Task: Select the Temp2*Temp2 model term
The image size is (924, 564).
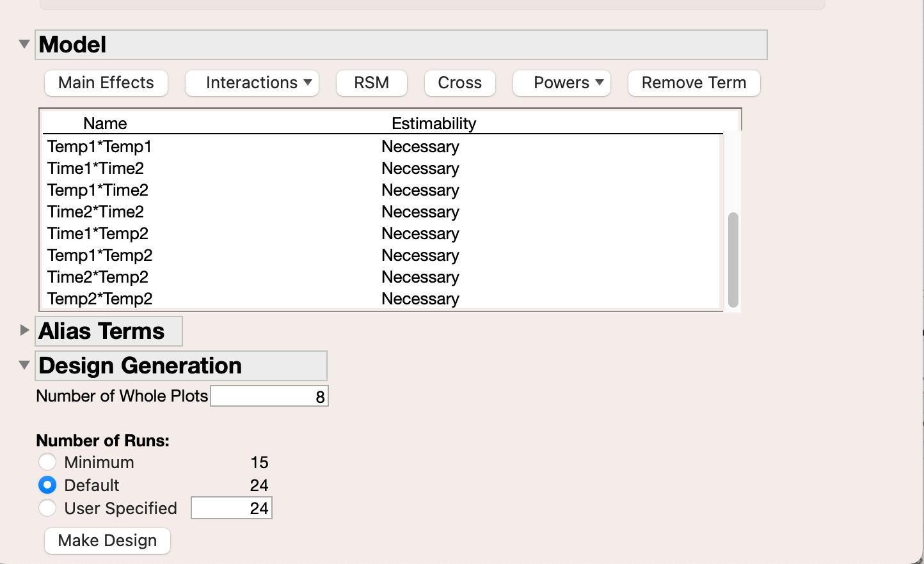Action: tap(100, 299)
